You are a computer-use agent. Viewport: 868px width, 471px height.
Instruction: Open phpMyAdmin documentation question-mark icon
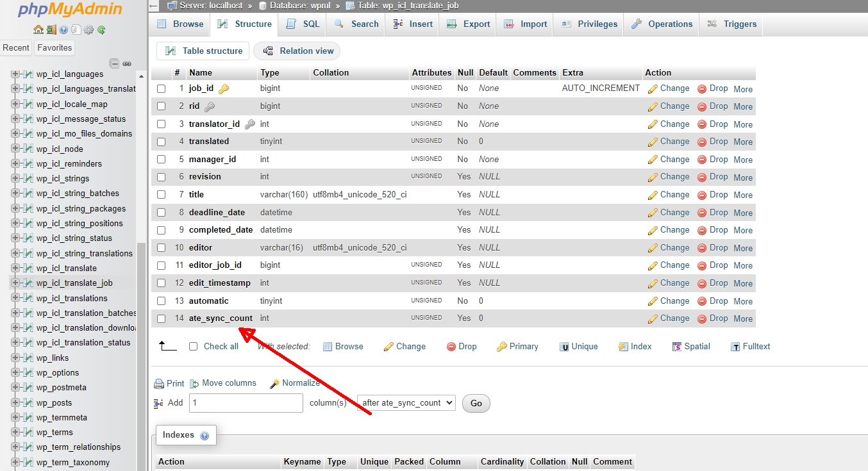point(63,29)
